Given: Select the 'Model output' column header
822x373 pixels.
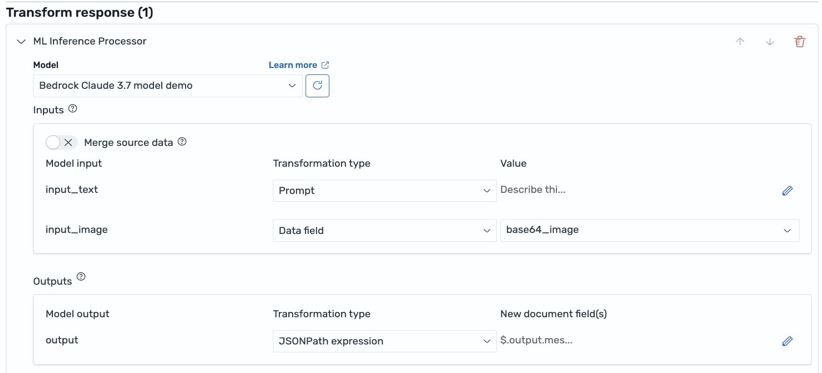Looking at the screenshot, I should coord(78,314).
